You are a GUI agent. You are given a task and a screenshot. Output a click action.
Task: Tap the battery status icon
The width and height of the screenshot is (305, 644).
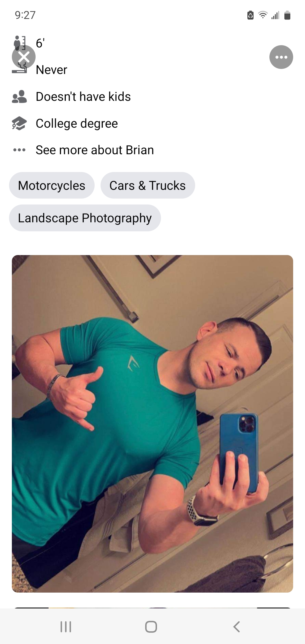coord(287,15)
